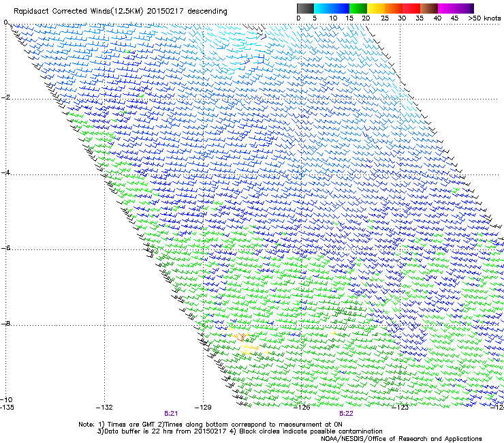This screenshot has height=443, width=504.
Task: Click the dark purple 45-50 knots legend swatch
Action: 464,8
